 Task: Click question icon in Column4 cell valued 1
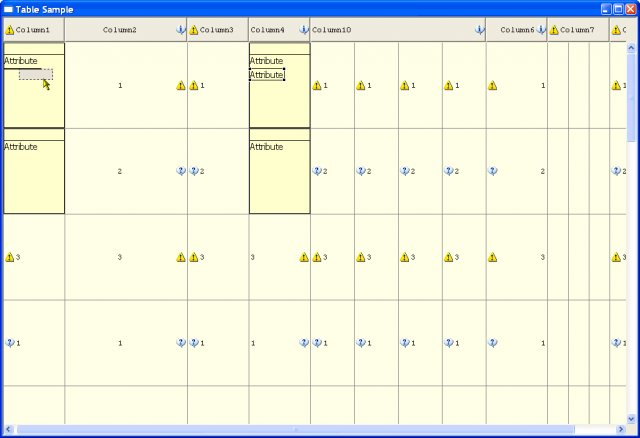point(304,343)
